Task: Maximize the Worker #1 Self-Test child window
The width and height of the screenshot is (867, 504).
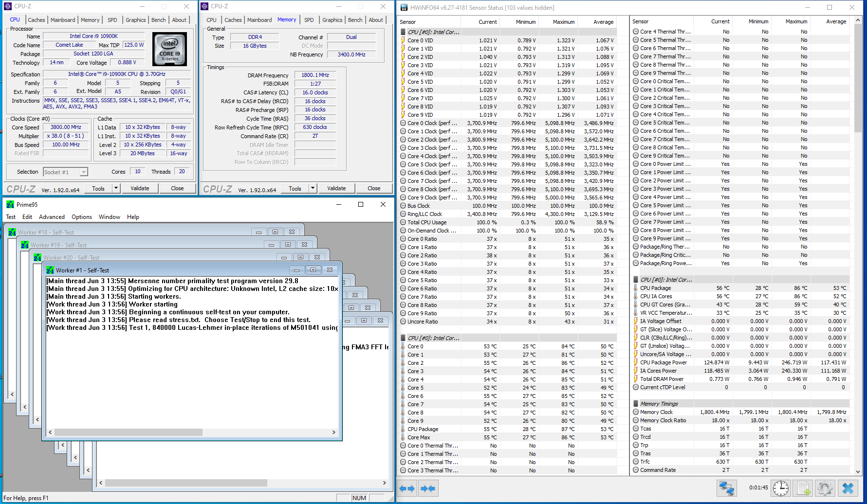Action: pyautogui.click(x=313, y=270)
